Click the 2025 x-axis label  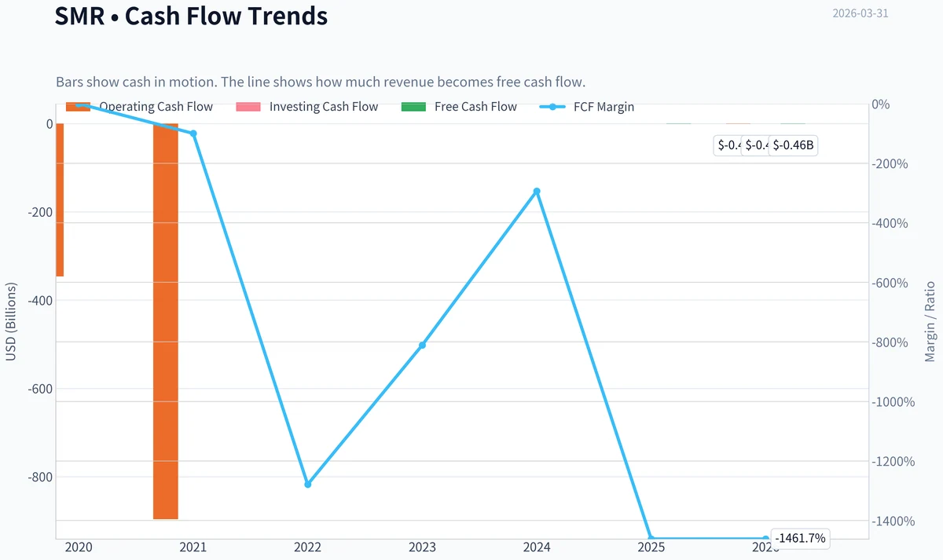[x=651, y=547]
